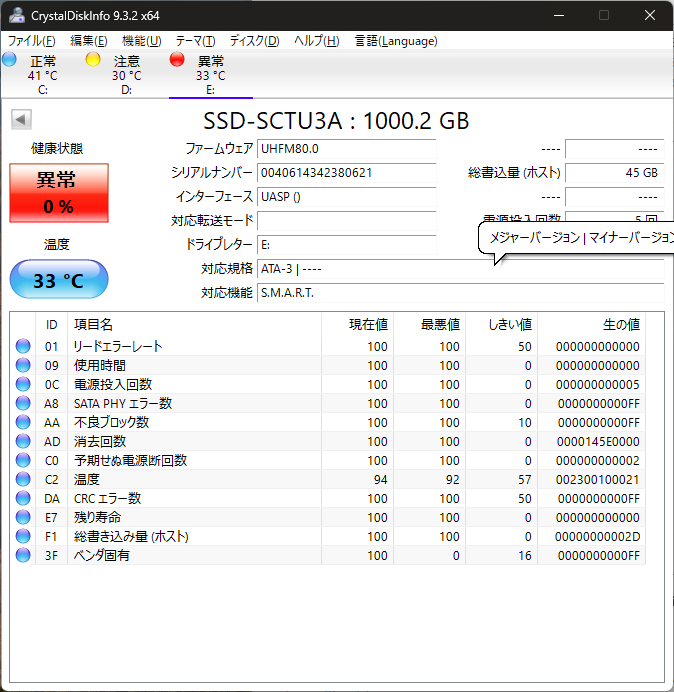Click the 最悪値 column header
674x692 pixels.
coord(429,325)
